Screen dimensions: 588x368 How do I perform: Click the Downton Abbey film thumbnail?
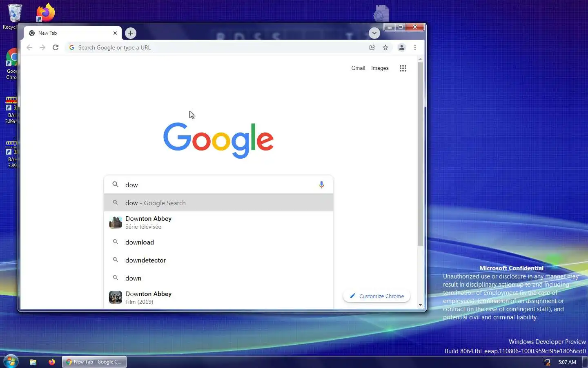pyautogui.click(x=116, y=297)
